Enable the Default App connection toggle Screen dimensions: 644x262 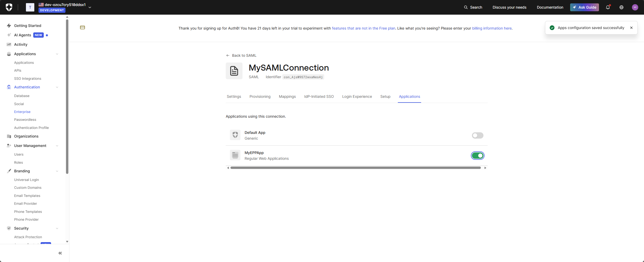[x=477, y=135]
